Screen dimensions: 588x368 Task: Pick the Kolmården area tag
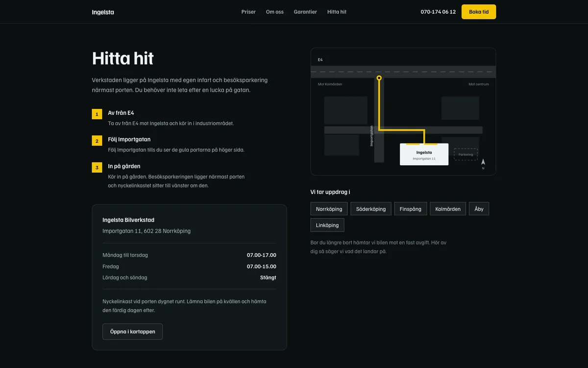pyautogui.click(x=448, y=209)
